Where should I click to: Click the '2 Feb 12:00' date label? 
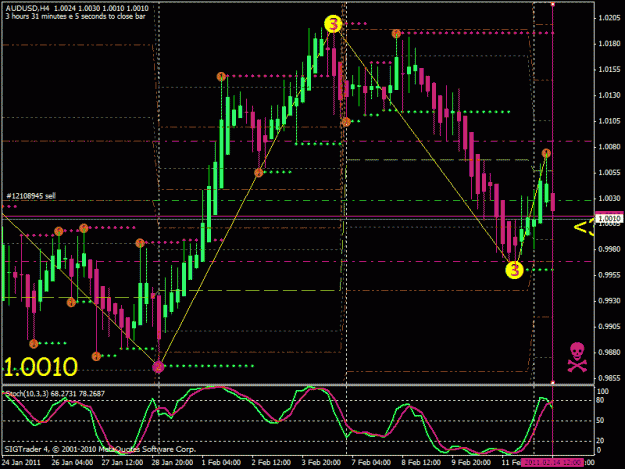[271, 462]
